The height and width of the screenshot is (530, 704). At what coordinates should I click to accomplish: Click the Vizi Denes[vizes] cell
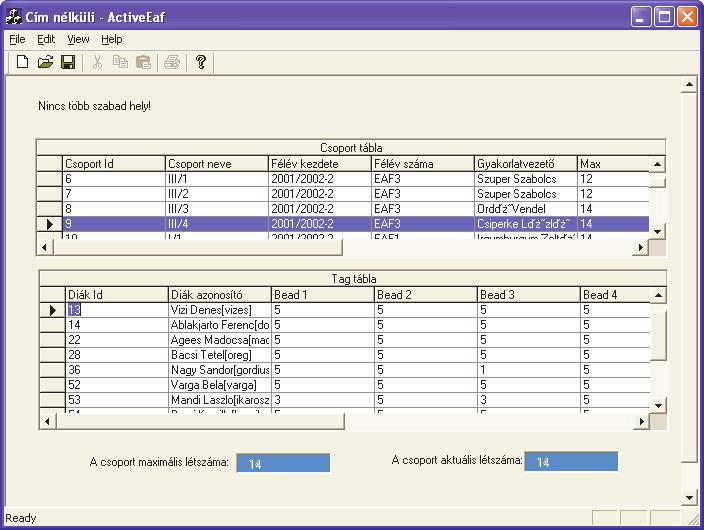click(x=220, y=310)
